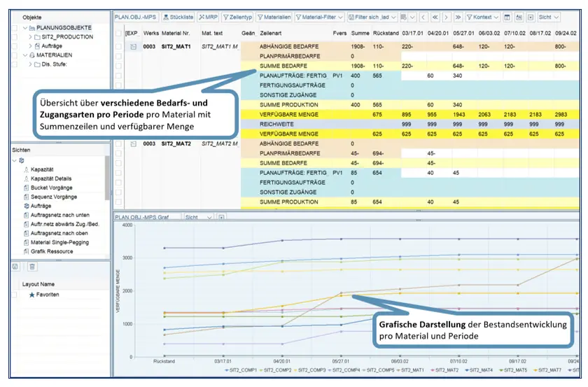The width and height of the screenshot is (588, 387).
Task: Click the save layout icon above Layout Name
Action: click(15, 267)
